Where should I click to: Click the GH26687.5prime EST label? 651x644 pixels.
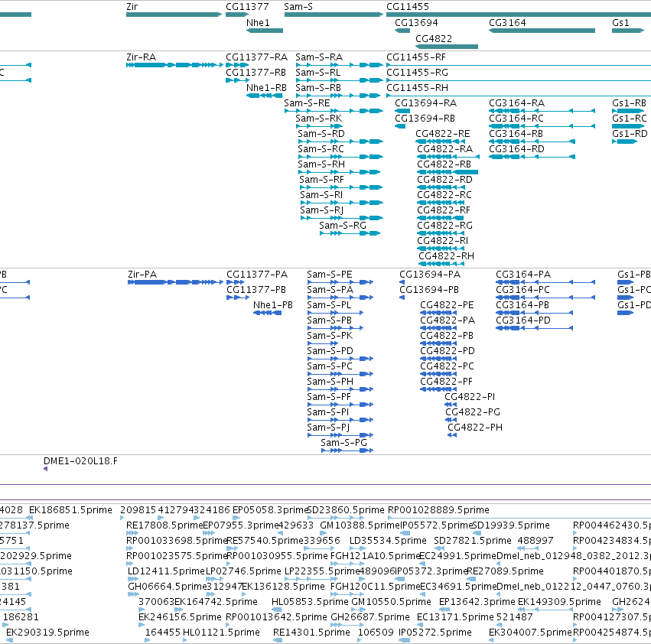coord(370,617)
